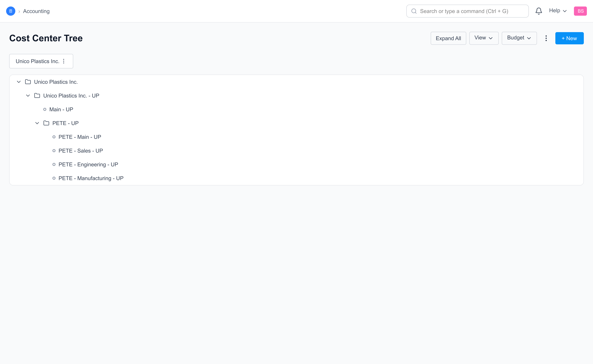Click the three-dot icon in the company filter

pyautogui.click(x=64, y=61)
